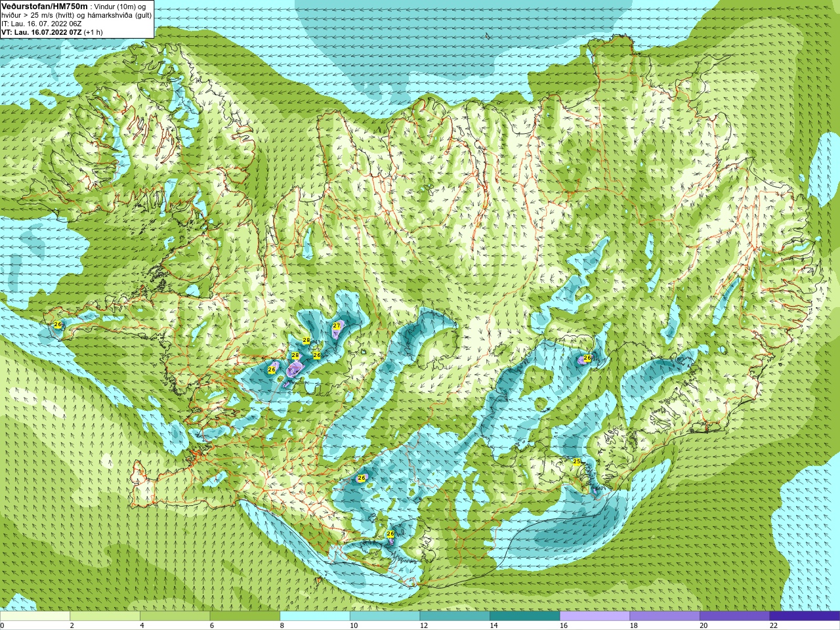Click the scale number 16
Viewport: 840px width, 630px height.
(x=564, y=625)
